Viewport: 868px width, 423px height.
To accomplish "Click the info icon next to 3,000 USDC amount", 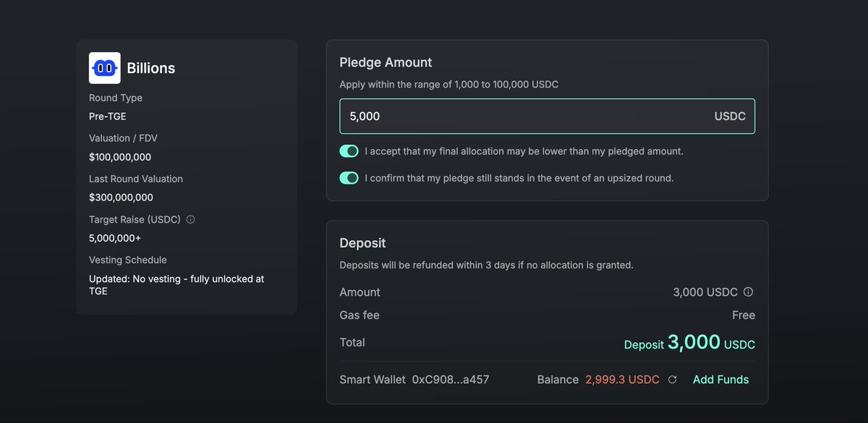I will click(749, 292).
